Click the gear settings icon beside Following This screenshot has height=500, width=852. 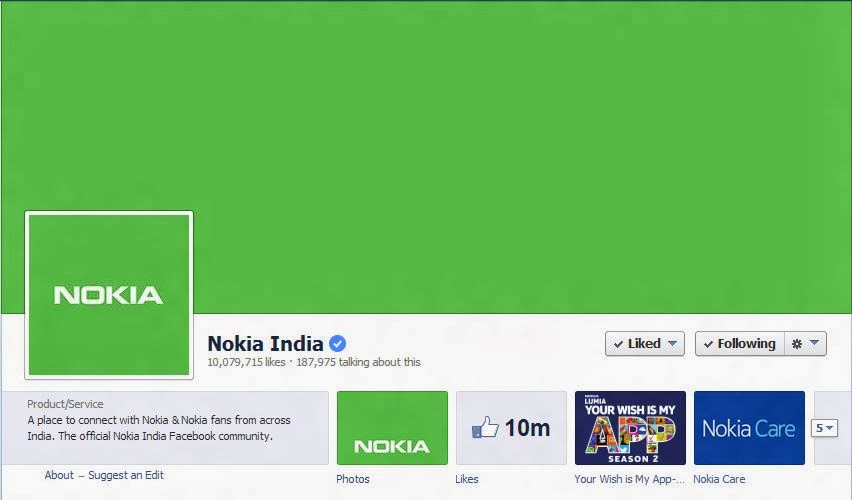tap(797, 343)
